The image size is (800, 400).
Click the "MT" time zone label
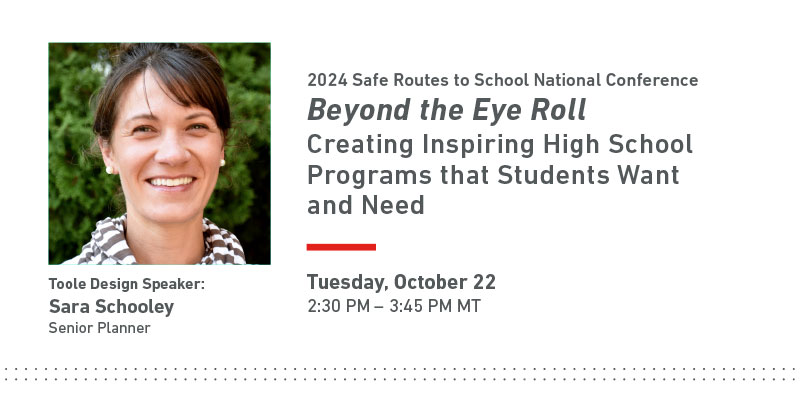click(469, 306)
